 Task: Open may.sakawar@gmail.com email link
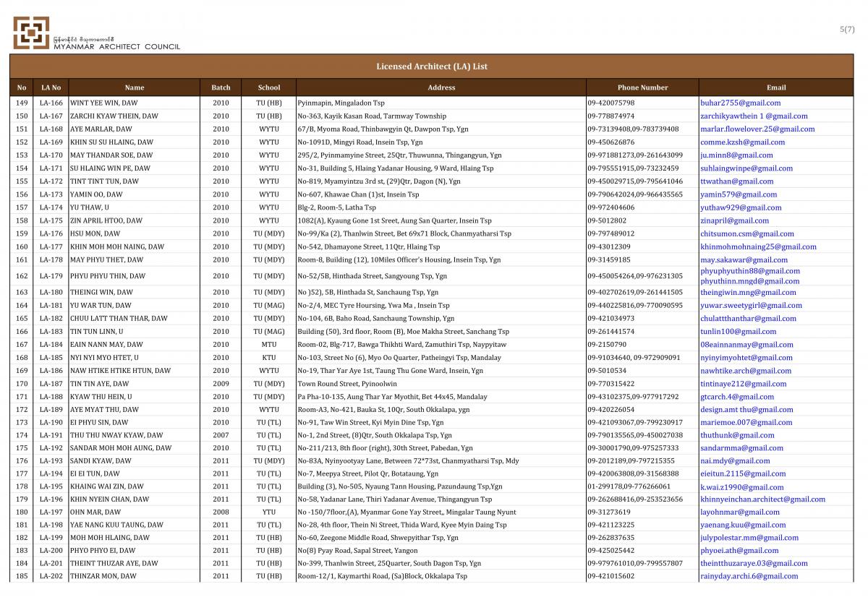(x=744, y=259)
